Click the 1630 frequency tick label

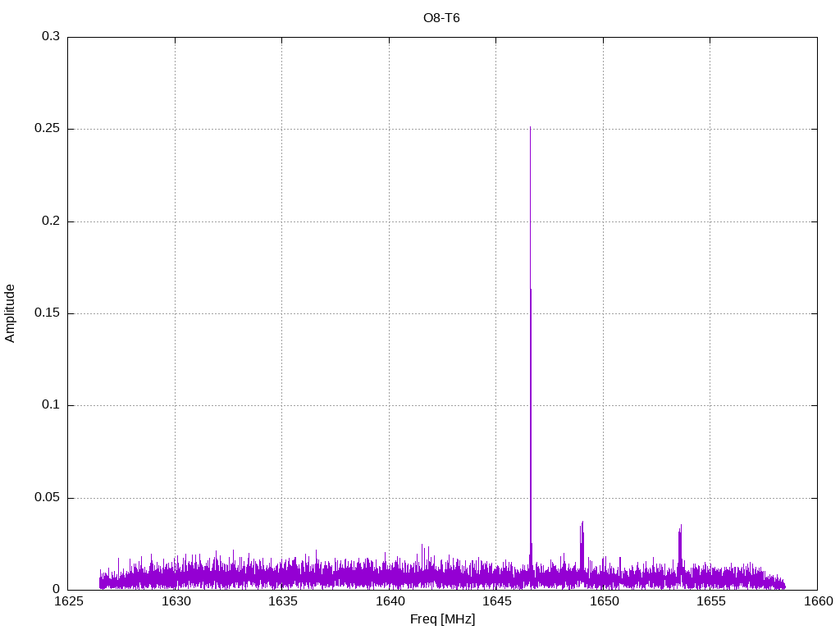pos(176,601)
